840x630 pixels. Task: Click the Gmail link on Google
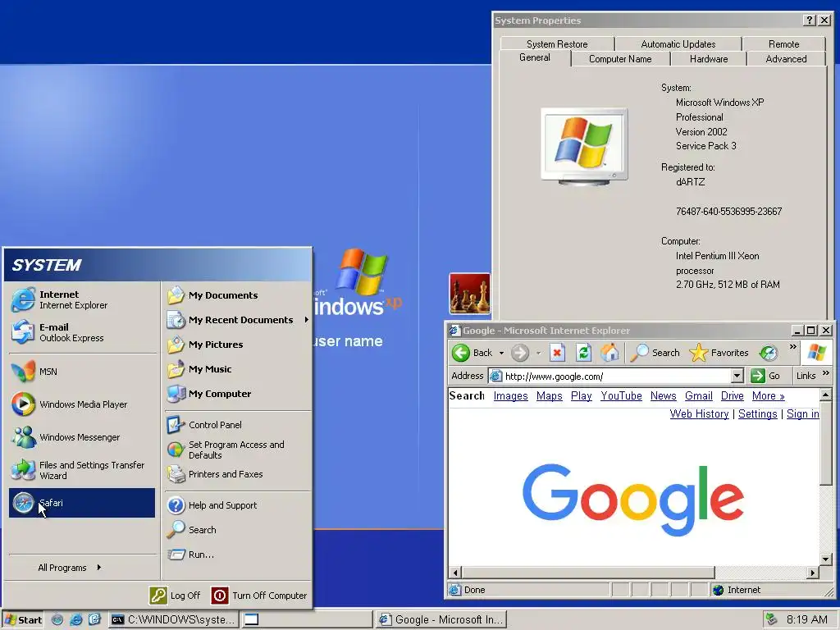699,396
